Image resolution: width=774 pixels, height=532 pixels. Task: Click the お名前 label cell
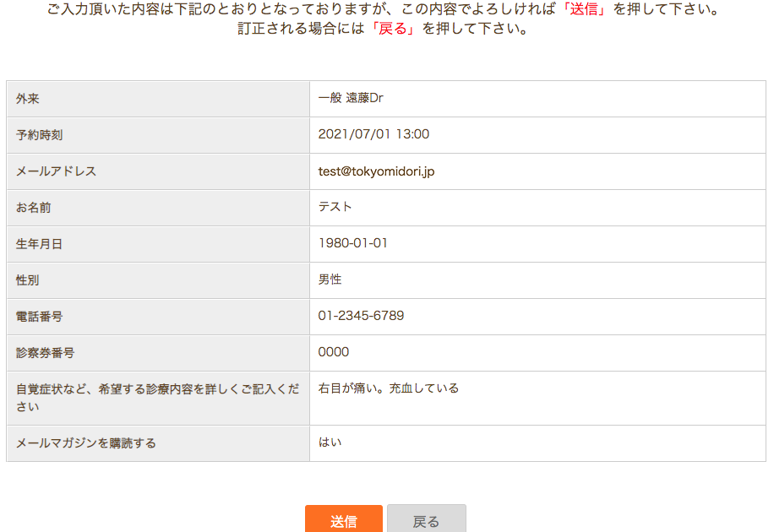158,208
